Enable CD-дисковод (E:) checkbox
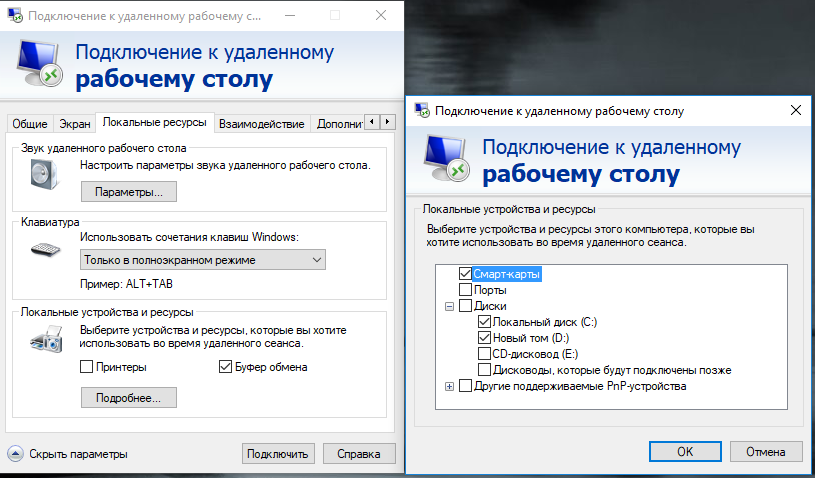 click(484, 354)
